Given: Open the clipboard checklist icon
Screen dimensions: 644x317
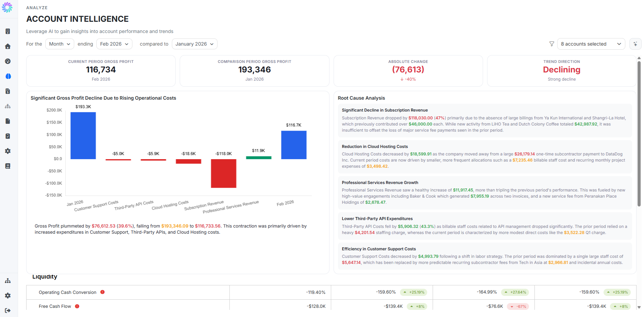Looking at the screenshot, I should coord(8,136).
